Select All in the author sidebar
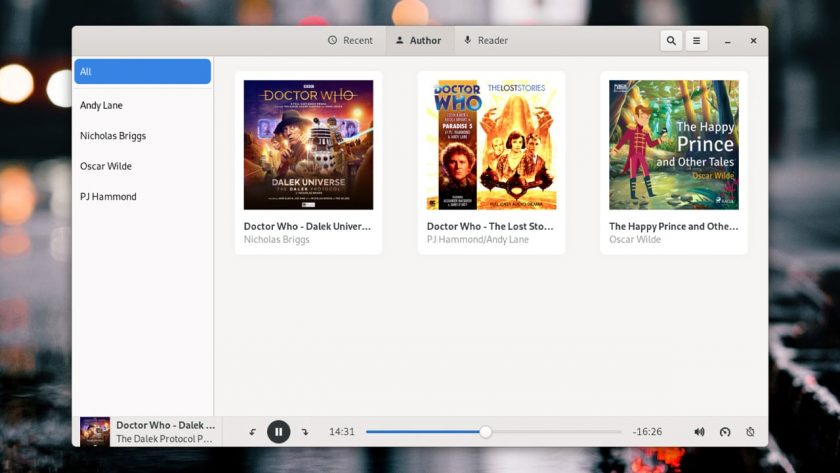This screenshot has height=473, width=840. (142, 71)
